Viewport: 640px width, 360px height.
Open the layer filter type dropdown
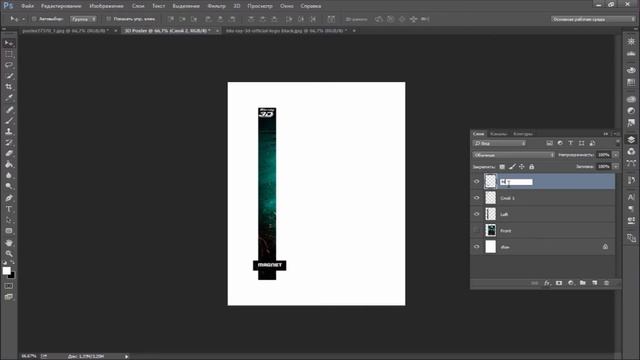500,143
